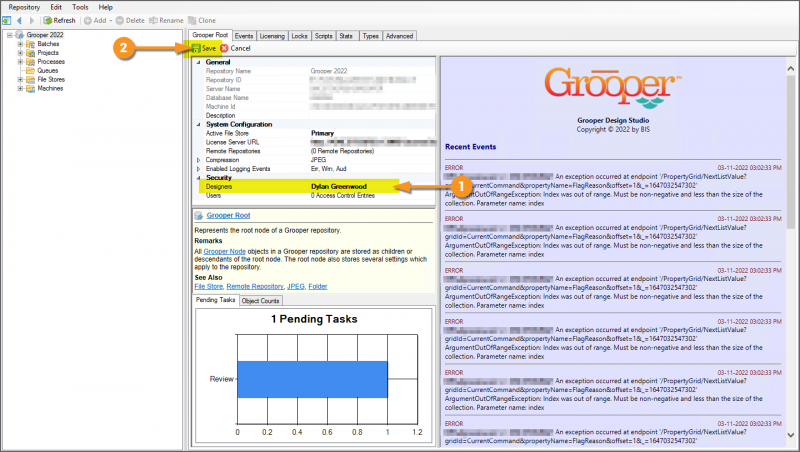
Task: Expand the File Stores node
Action: [20, 80]
